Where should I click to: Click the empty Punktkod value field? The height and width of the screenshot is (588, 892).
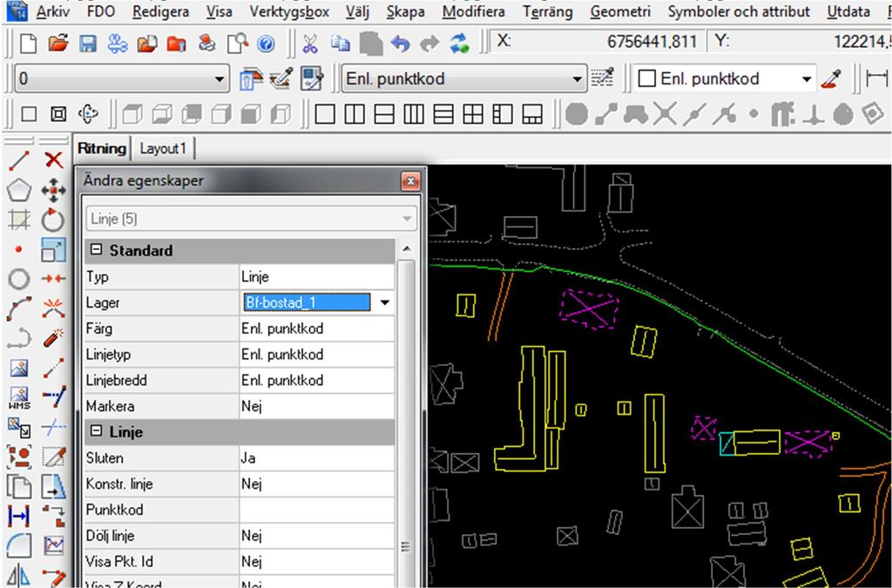pyautogui.click(x=316, y=510)
